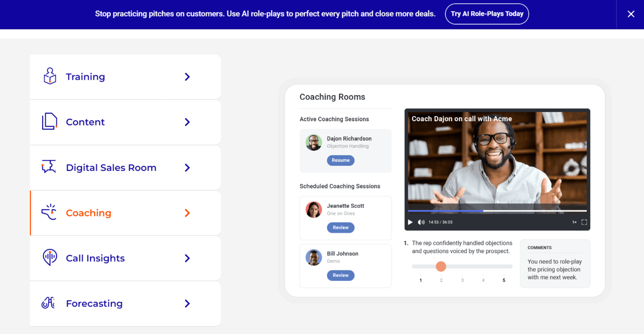Viewport: 644px width, 334px height.
Task: Mute the video volume speaker icon
Action: click(421, 222)
